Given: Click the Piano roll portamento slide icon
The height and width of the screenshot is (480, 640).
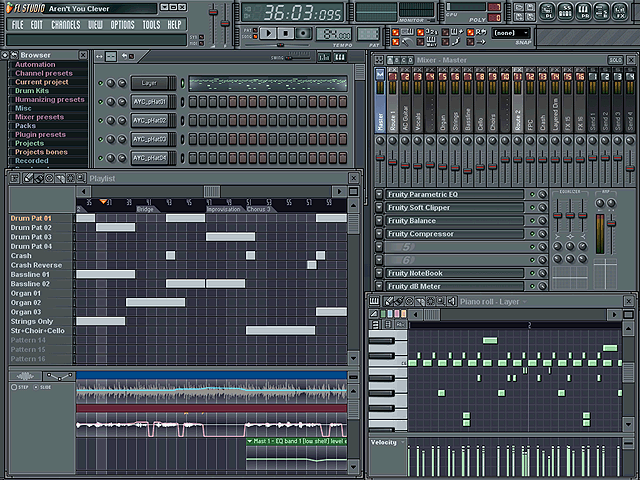Looking at the screenshot, I should [x=373, y=314].
